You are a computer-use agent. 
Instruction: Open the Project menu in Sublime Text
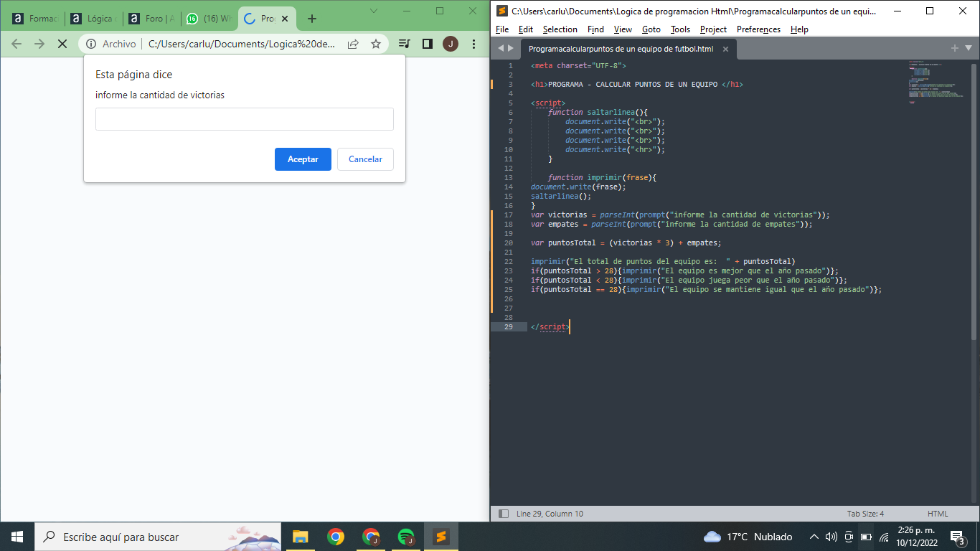click(x=713, y=29)
